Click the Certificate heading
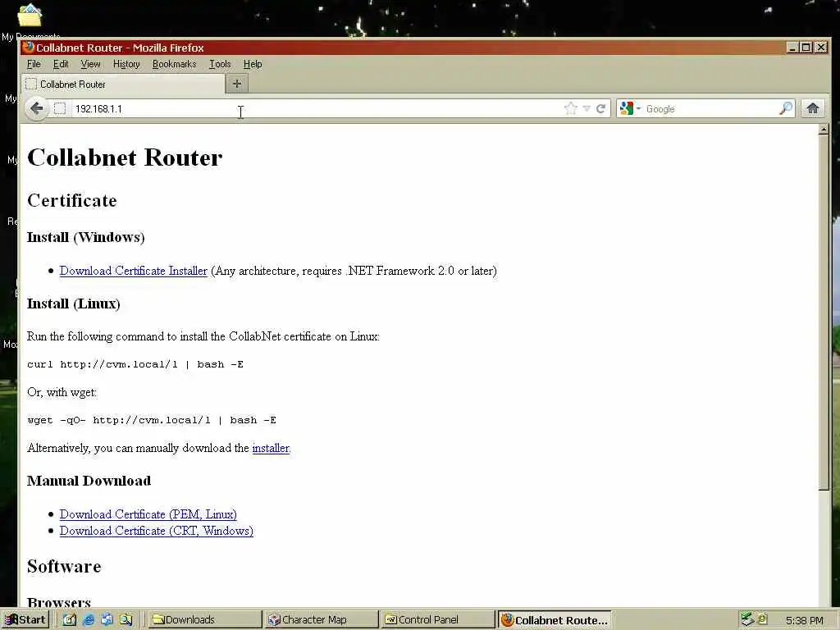 pyautogui.click(x=72, y=200)
